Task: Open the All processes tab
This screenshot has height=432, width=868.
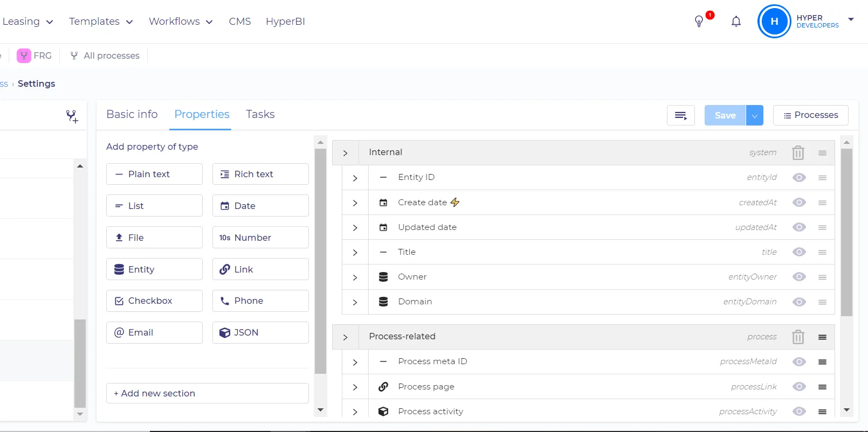Action: [105, 55]
